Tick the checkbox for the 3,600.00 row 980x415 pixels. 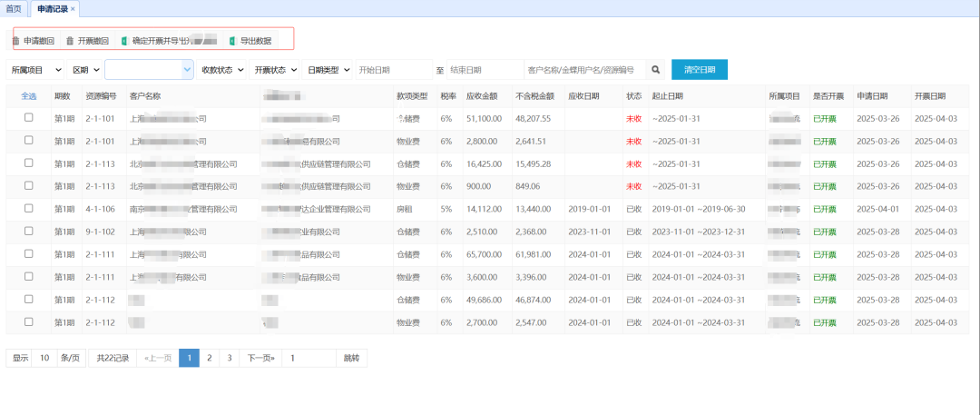(x=28, y=276)
